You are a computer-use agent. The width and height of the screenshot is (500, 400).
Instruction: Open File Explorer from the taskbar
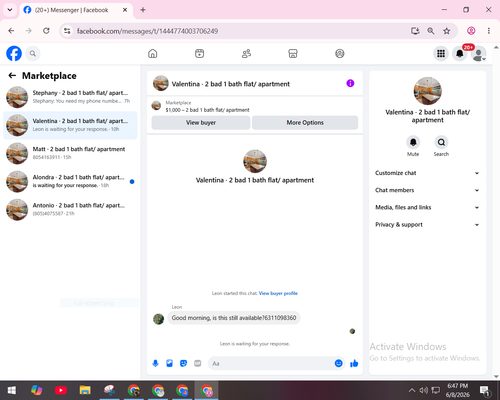tap(85, 390)
